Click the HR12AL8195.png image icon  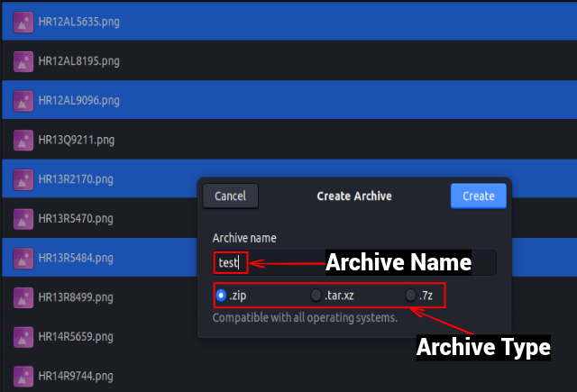pos(23,61)
